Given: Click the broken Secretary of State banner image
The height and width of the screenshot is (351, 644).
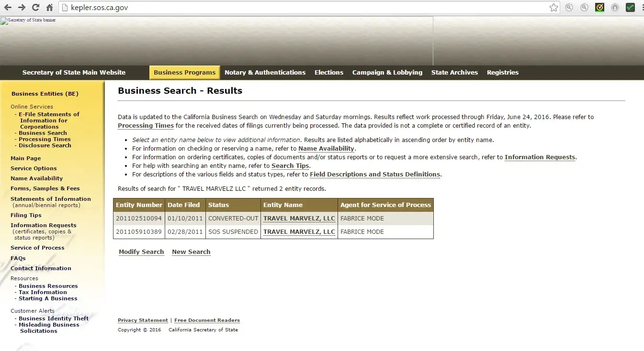Looking at the screenshot, I should [216, 41].
